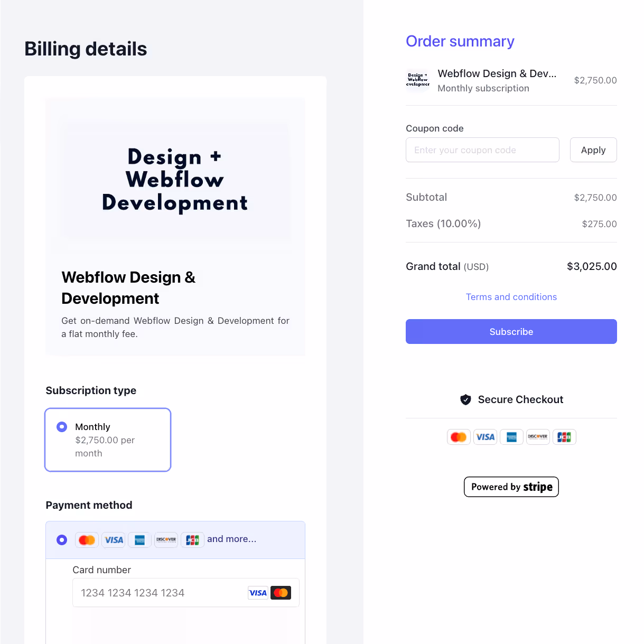Click the Coupon code label
The image size is (644, 644).
[435, 128]
